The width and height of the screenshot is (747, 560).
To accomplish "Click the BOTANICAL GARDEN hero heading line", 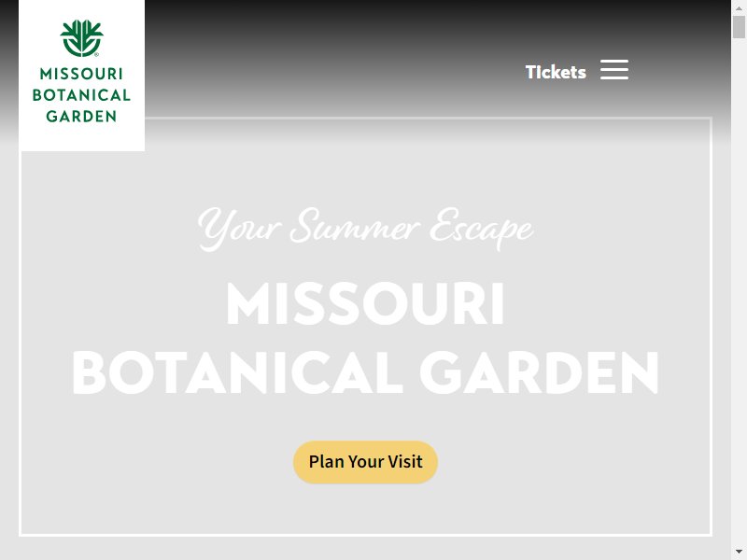I will [x=365, y=372].
